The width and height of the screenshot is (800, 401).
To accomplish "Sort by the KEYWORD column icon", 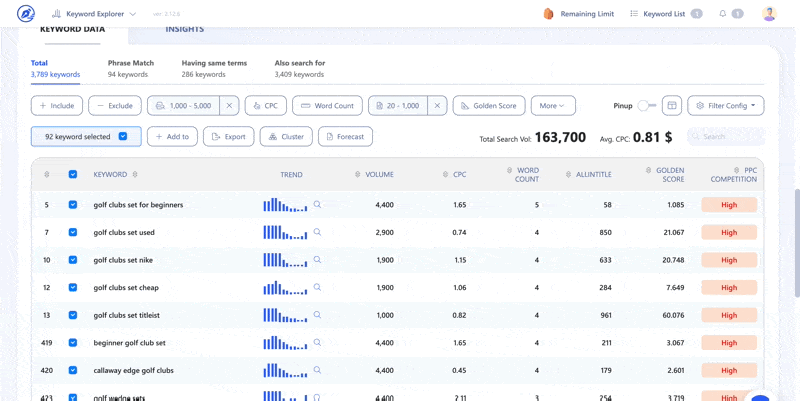I will click(x=135, y=174).
